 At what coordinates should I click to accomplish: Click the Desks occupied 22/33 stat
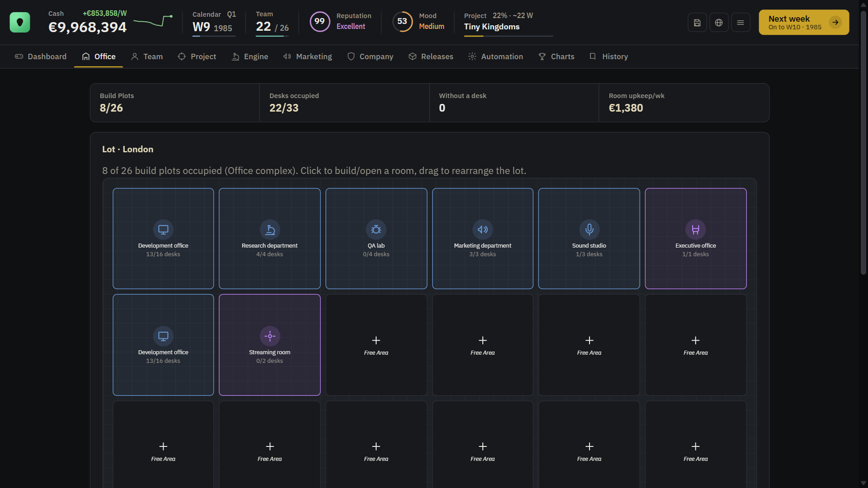pyautogui.click(x=344, y=103)
